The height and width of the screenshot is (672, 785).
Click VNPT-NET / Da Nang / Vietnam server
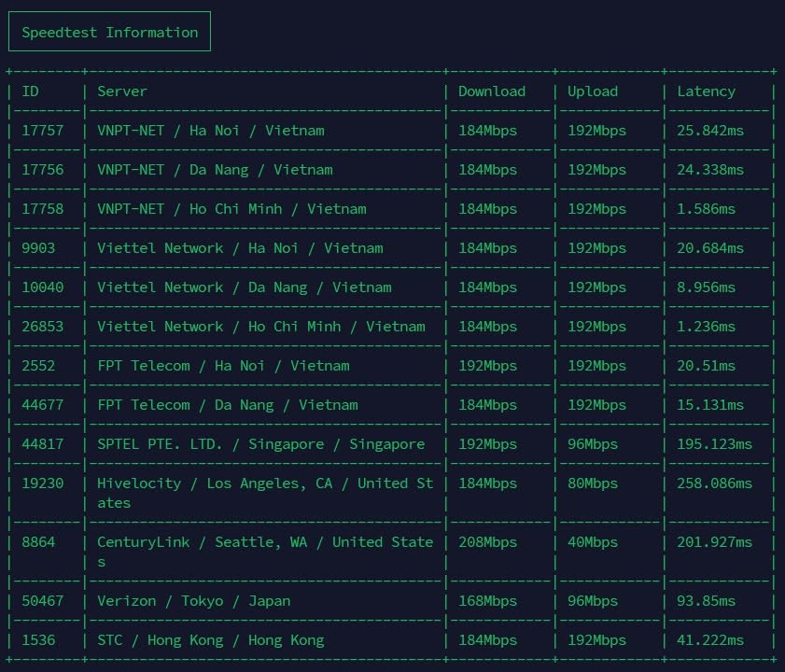tap(215, 170)
